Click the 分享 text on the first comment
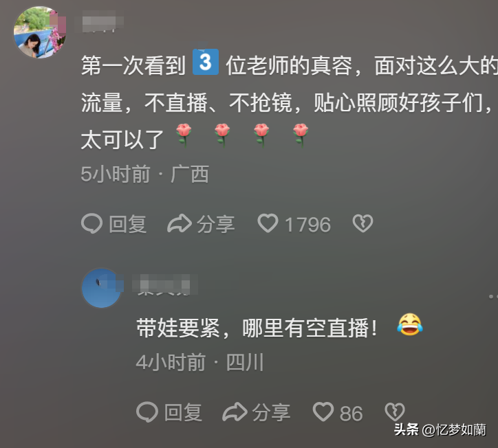Image resolution: width=498 pixels, height=448 pixels. pyautogui.click(x=216, y=224)
